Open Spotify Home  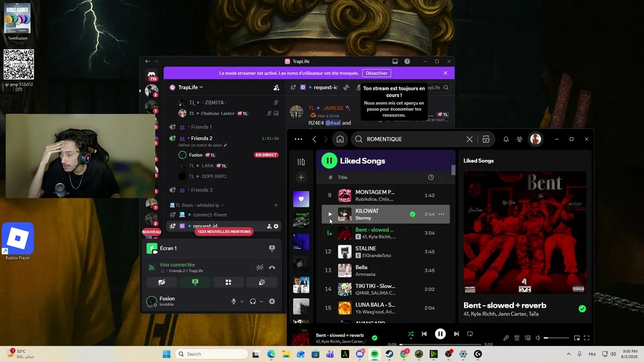pyautogui.click(x=340, y=139)
